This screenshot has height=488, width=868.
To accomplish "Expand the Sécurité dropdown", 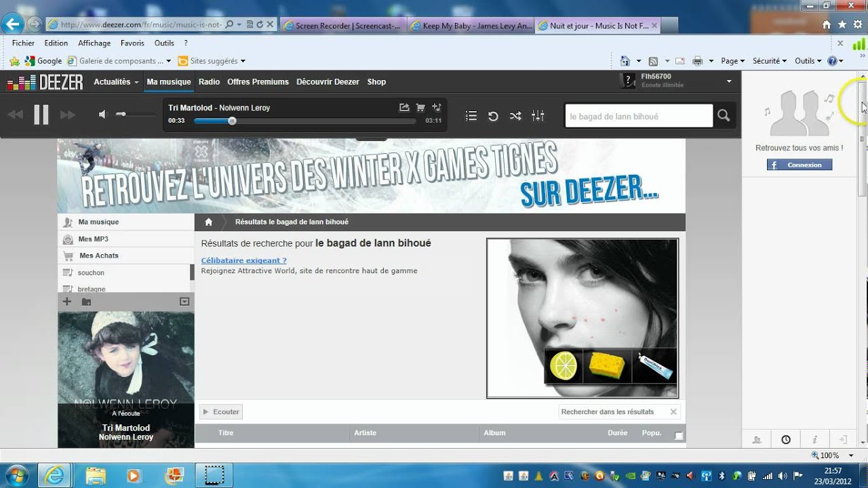I will 770,61.
